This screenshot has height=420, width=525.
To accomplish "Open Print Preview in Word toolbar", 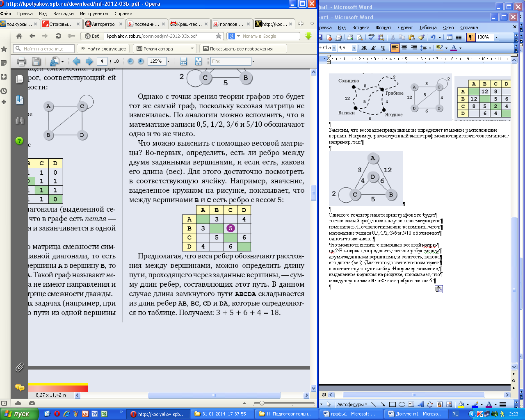I will click(x=360, y=37).
